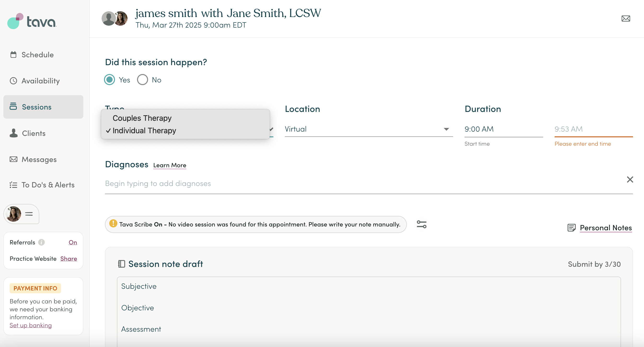Screen dimensions: 644x347
Task: Click the Tava logo
Action: pos(32,21)
